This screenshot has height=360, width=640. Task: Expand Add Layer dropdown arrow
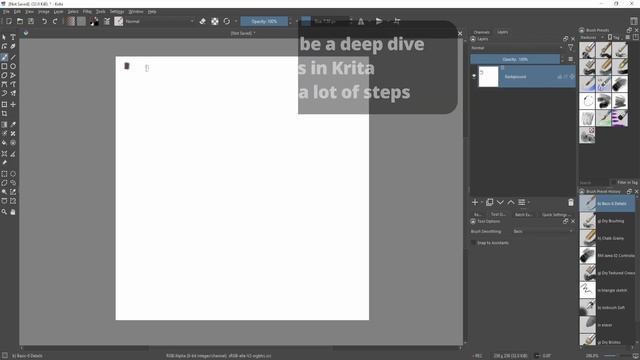tap(482, 202)
